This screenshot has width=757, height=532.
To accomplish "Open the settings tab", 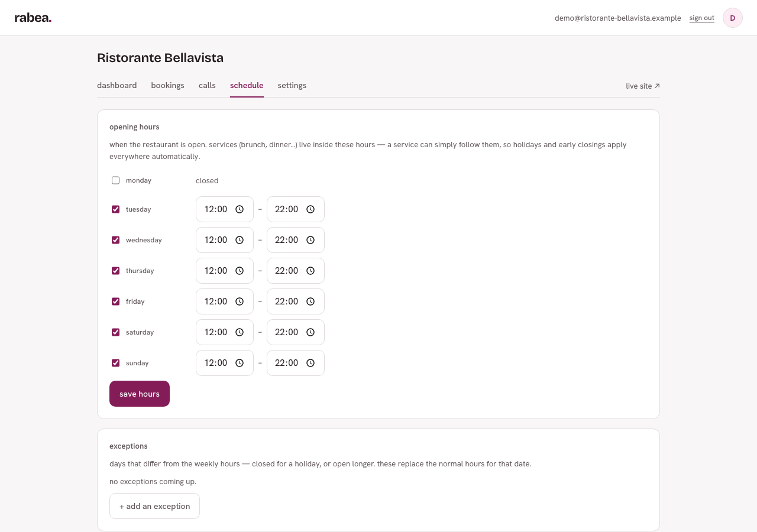I will tap(292, 85).
